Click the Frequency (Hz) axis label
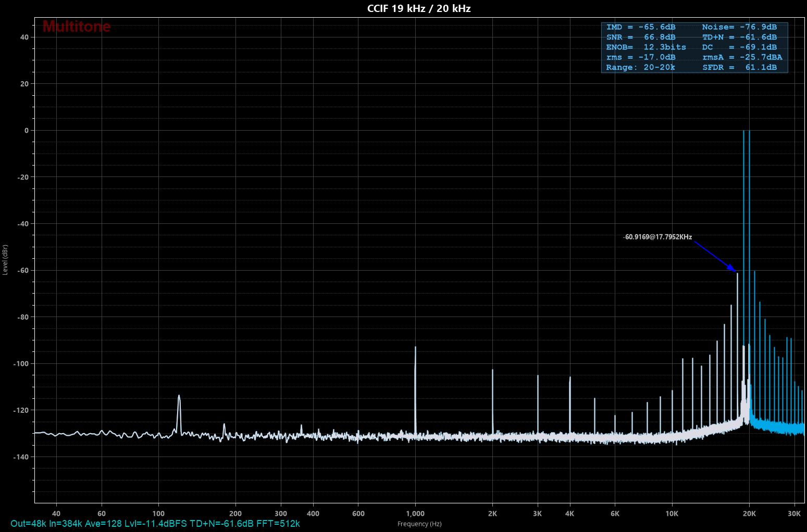This screenshot has height=532, width=807. coord(419,524)
